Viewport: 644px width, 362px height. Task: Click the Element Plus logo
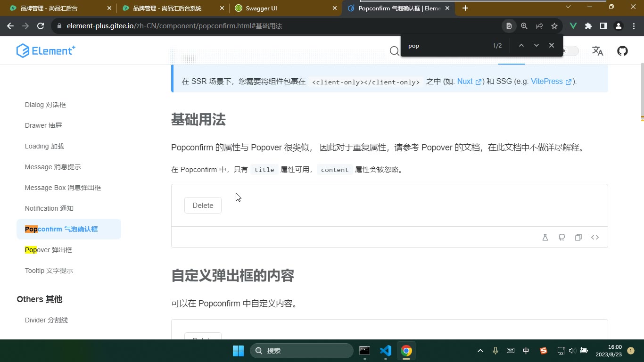point(46,50)
